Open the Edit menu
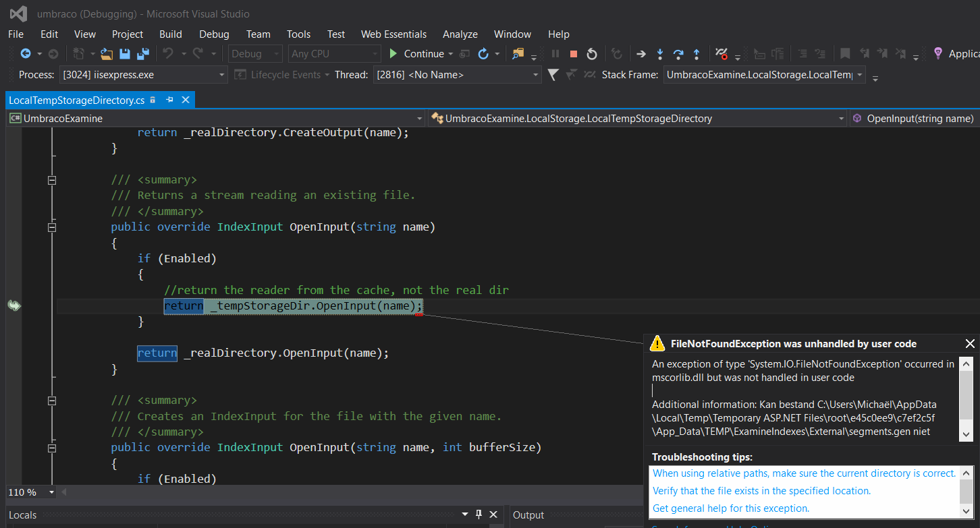This screenshot has height=528, width=980. tap(49, 34)
